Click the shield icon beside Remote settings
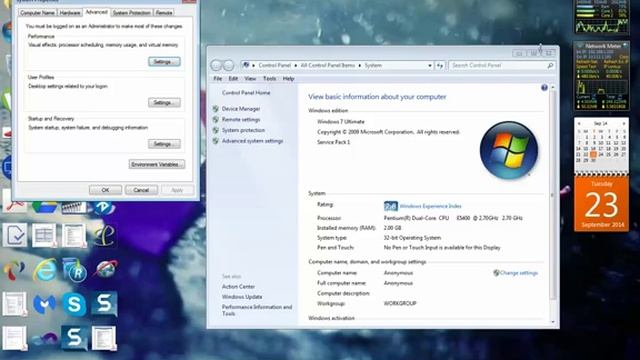Screen dimensions: 640x360 click(216, 120)
